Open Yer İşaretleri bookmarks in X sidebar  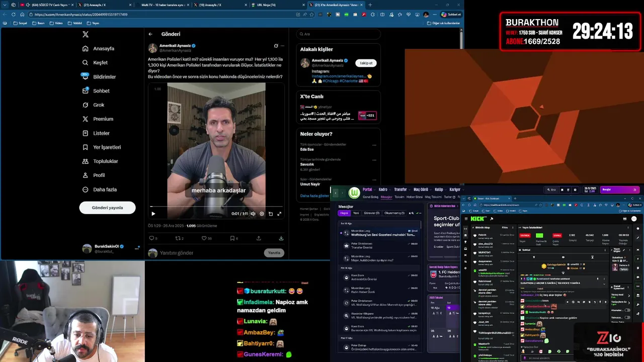pyautogui.click(x=101, y=147)
